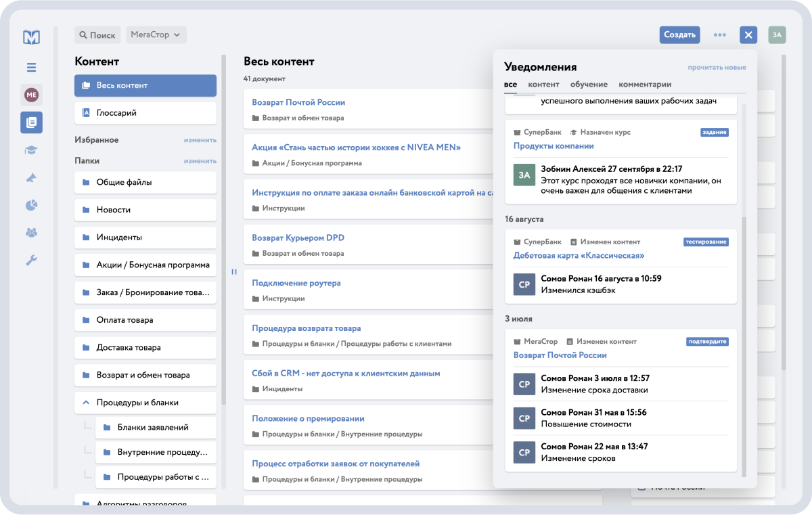Viewport: 812px width, 515px height.
Task: Open Акция NIVEA MEN document
Action: coord(356,148)
